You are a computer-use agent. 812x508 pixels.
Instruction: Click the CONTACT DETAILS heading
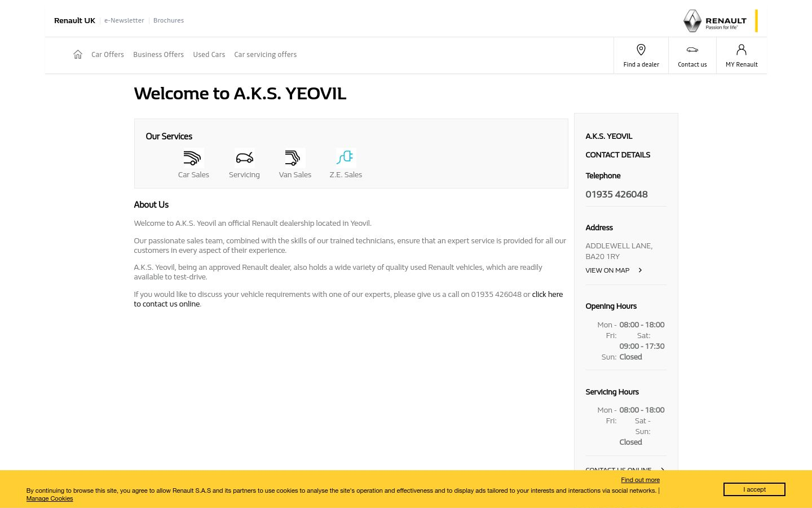click(617, 155)
